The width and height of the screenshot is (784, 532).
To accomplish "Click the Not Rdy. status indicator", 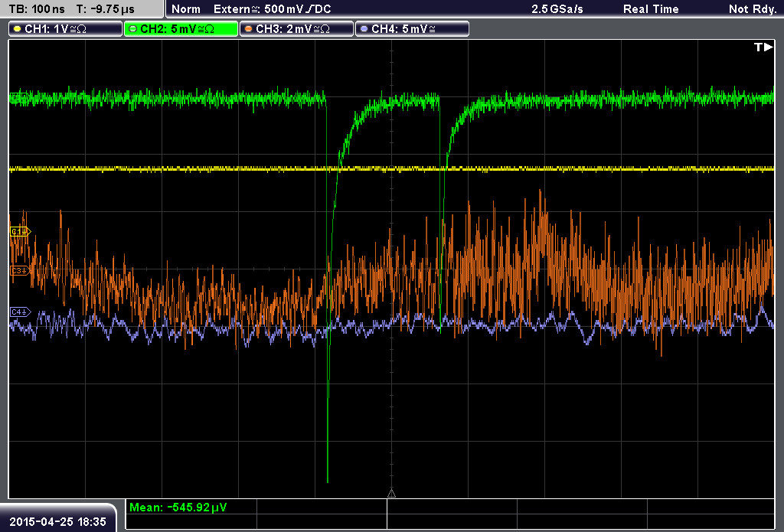I will pos(753,9).
